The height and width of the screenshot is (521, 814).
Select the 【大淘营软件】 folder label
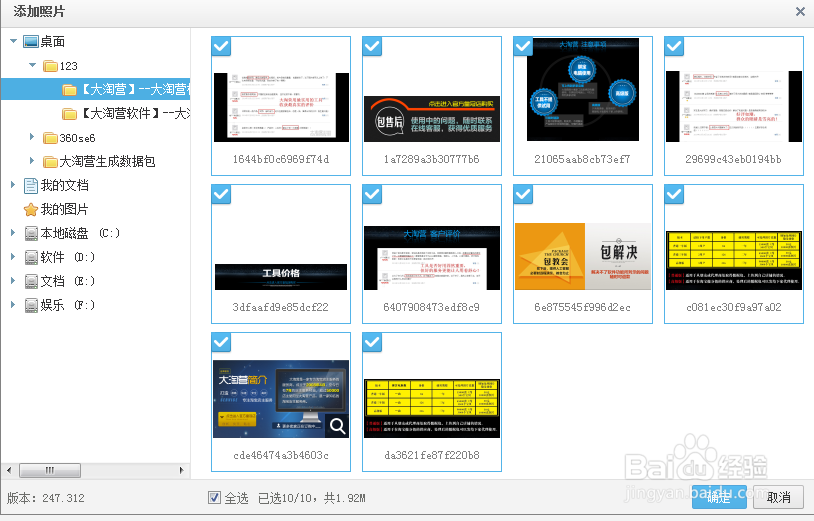tap(134, 114)
